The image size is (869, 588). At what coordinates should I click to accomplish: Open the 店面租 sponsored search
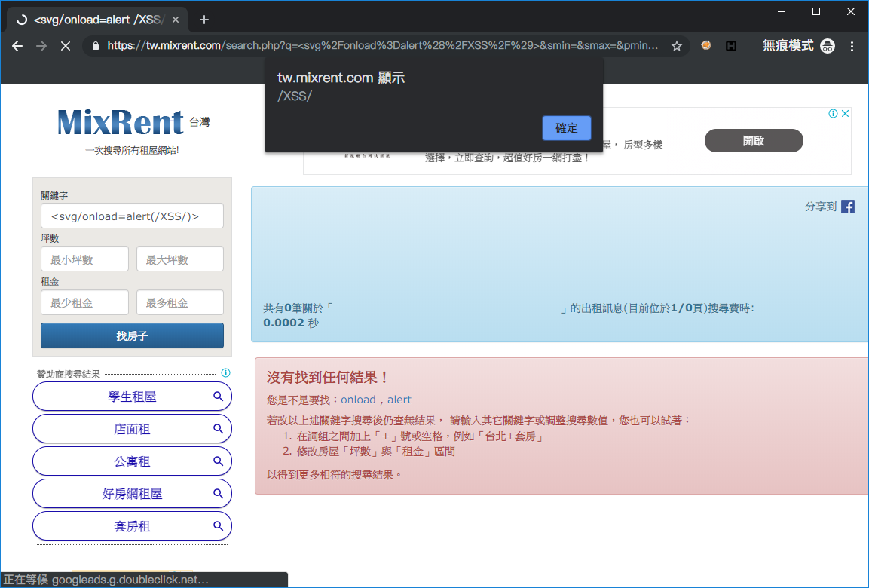pos(132,429)
